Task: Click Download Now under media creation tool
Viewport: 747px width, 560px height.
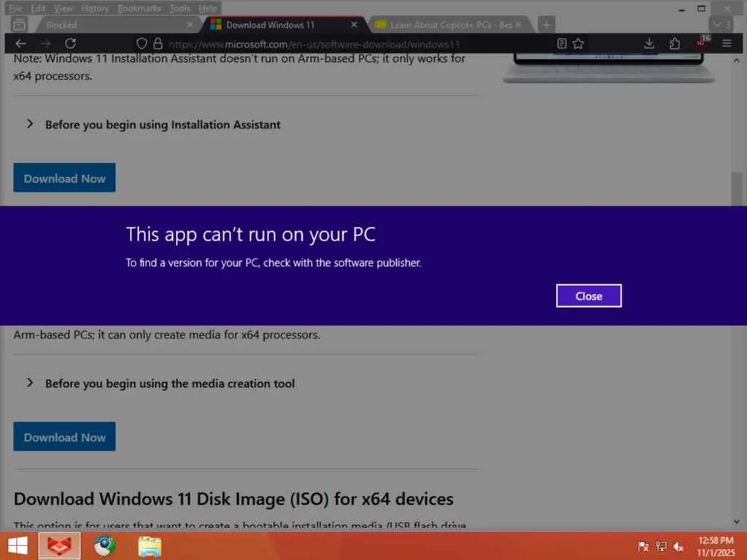Action: click(64, 437)
